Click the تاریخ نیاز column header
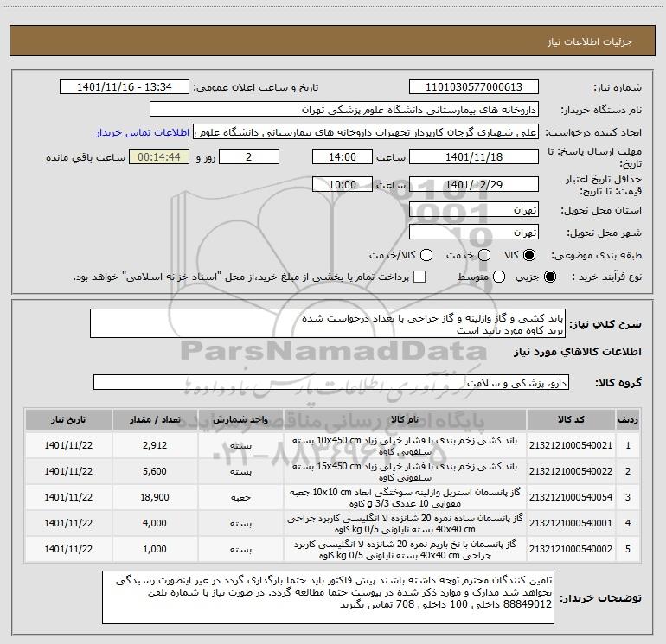 click(x=68, y=419)
